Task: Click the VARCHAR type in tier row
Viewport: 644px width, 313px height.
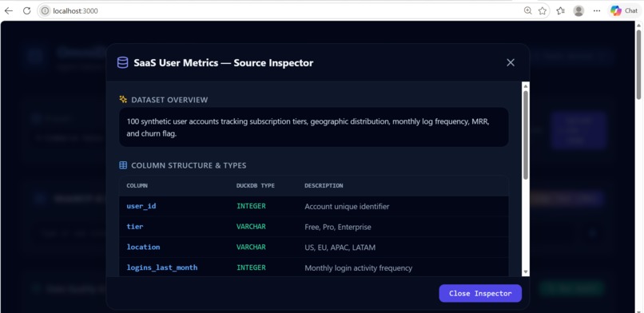Action: [251, 227]
